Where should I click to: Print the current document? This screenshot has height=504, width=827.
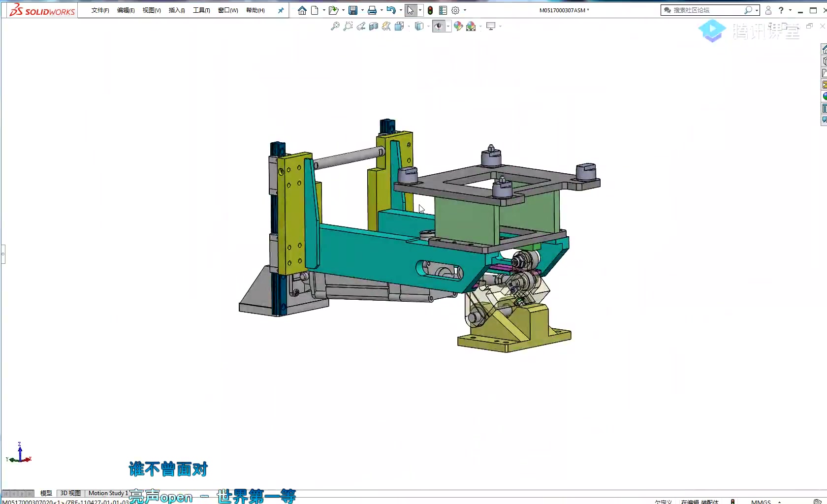pos(372,10)
